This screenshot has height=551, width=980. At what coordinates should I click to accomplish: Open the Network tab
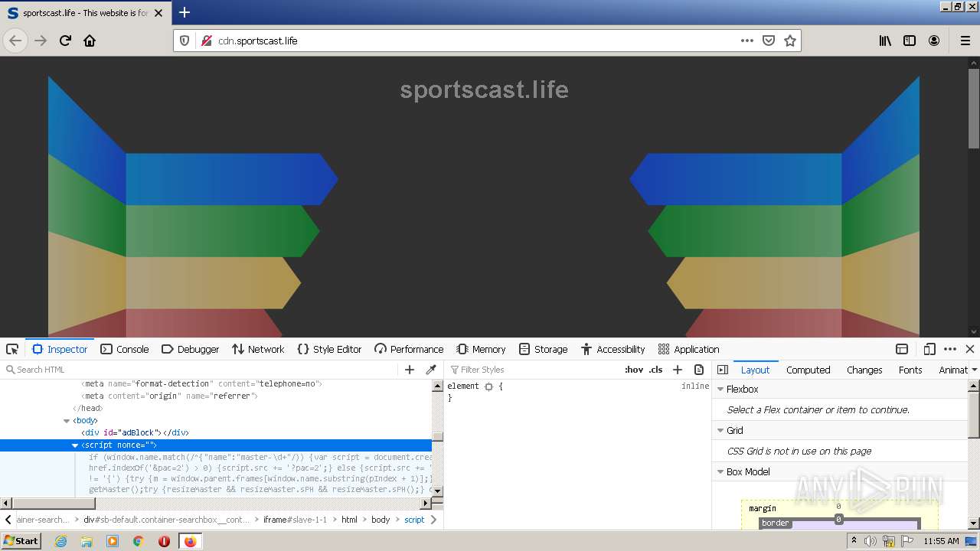(258, 349)
